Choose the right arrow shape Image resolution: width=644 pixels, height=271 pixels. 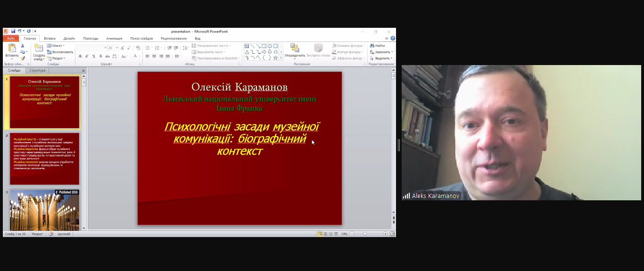(x=264, y=52)
